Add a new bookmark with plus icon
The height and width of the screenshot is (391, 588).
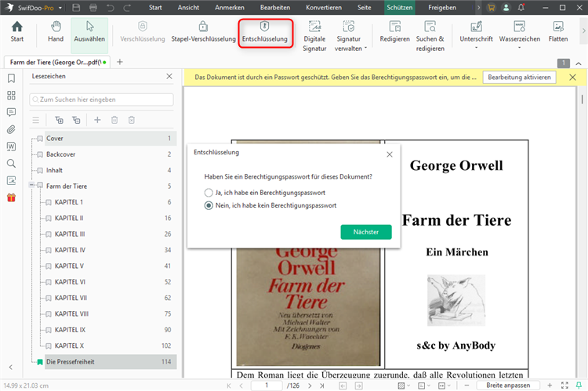coord(97,120)
